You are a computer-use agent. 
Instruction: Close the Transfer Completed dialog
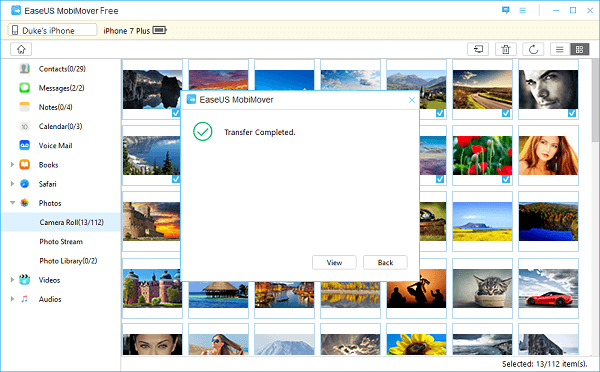(412, 100)
